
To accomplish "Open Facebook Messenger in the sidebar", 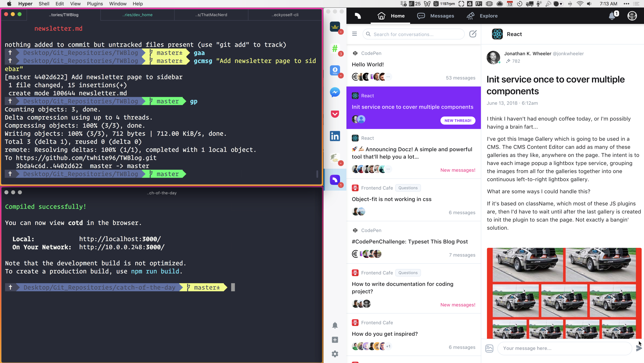I will (x=335, y=92).
